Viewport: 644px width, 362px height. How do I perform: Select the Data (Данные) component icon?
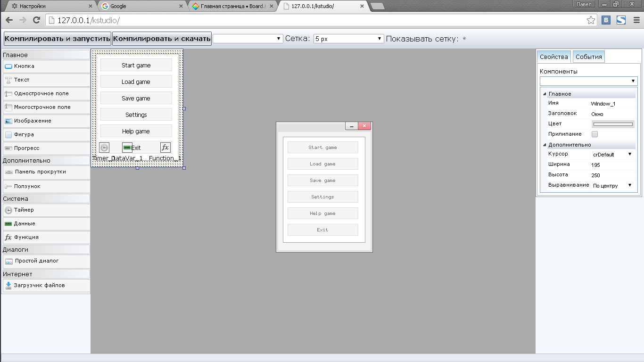click(x=8, y=224)
